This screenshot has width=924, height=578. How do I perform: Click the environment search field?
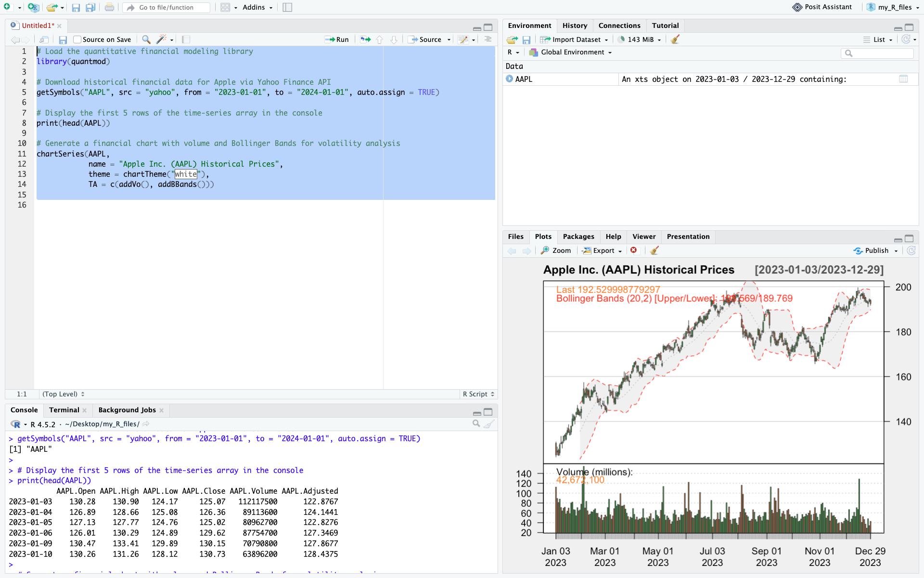tap(877, 53)
